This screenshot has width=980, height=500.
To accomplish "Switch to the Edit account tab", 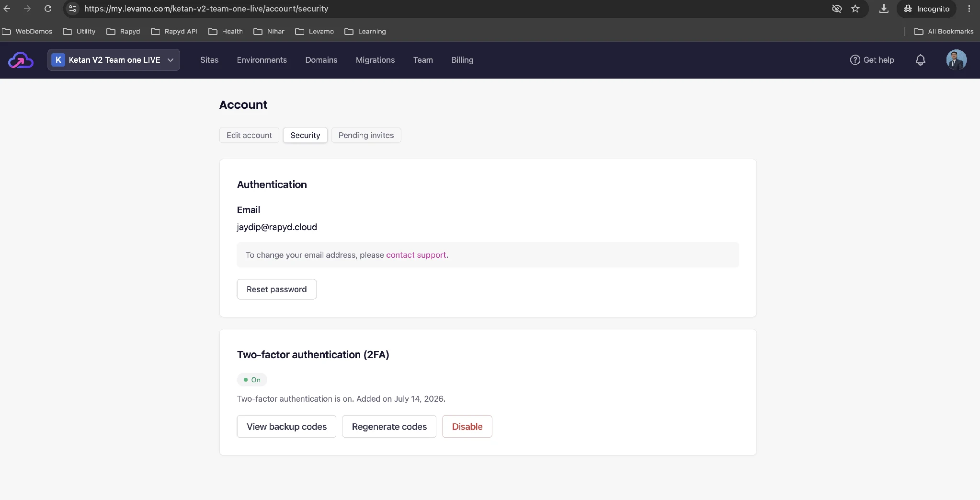I will (x=249, y=135).
